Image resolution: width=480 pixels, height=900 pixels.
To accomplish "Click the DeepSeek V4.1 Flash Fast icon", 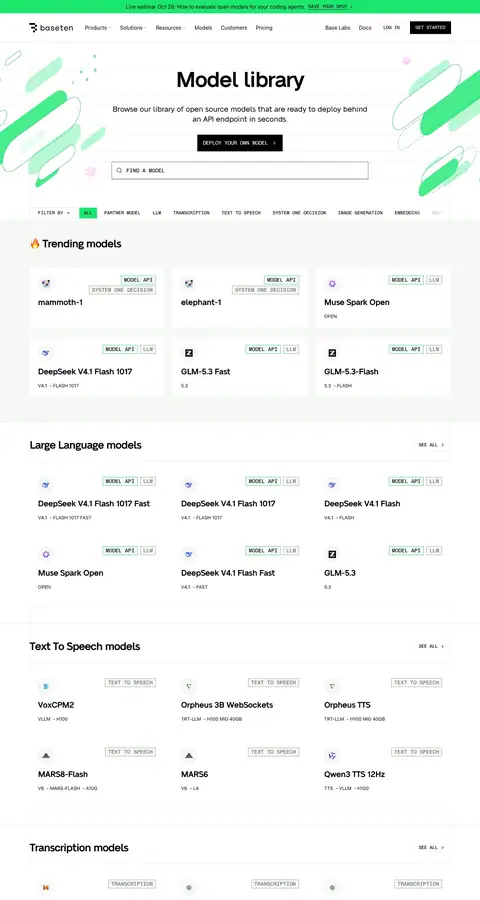I will pyautogui.click(x=189, y=554).
